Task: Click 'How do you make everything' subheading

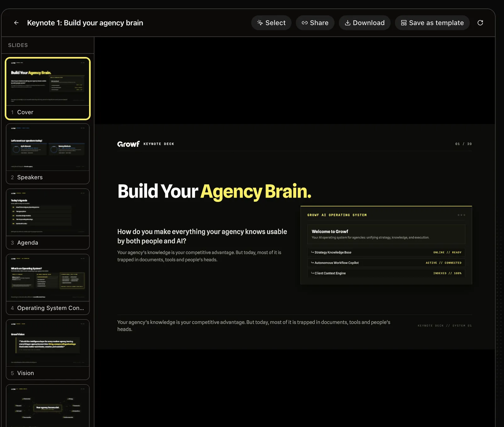Action: [x=202, y=236]
